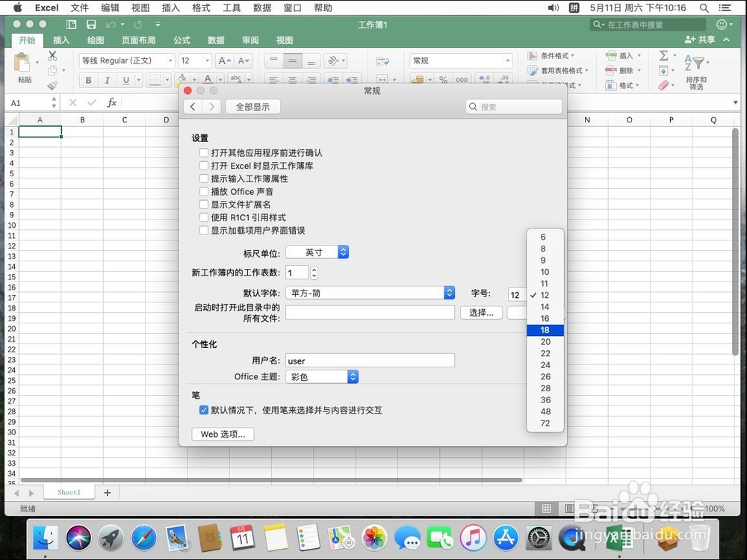This screenshot has height=560, width=747.
Task: Click the percent style icon
Action: (x=443, y=80)
